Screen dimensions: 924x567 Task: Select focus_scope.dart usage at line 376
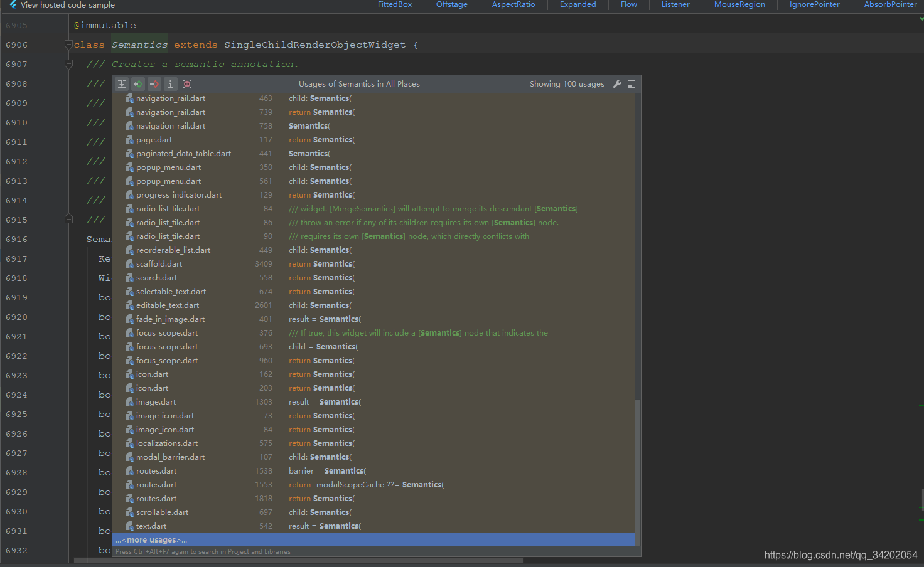point(373,333)
